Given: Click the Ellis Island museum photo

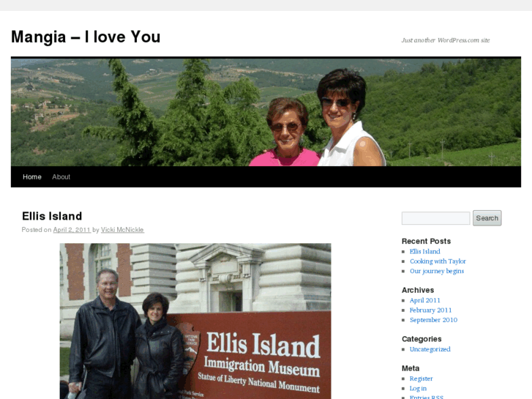Looking at the screenshot, I should [195, 321].
